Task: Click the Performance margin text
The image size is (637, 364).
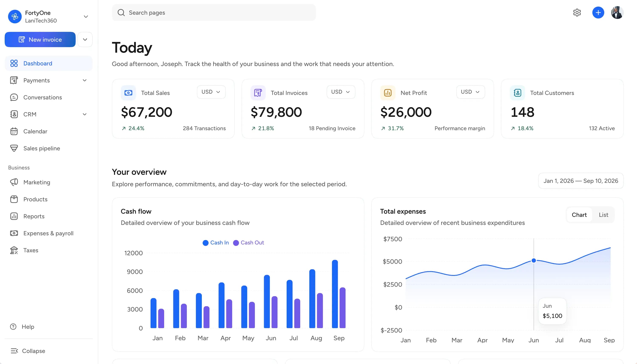Action: pyautogui.click(x=459, y=128)
